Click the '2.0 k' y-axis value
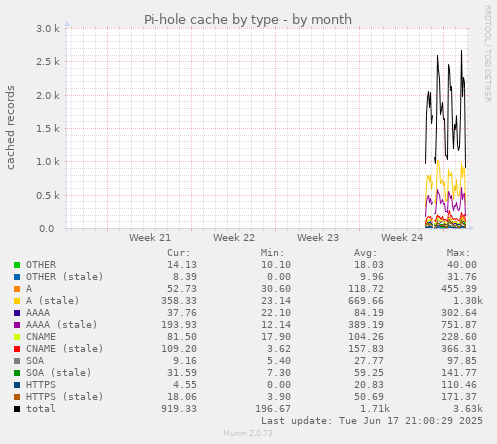 point(48,96)
